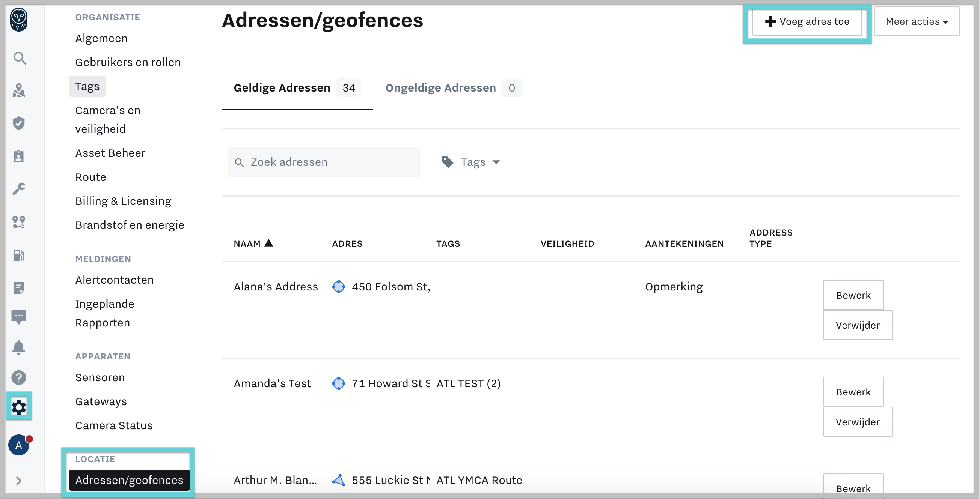Click Bewerk for Alana's Address
980x499 pixels.
coord(853,295)
